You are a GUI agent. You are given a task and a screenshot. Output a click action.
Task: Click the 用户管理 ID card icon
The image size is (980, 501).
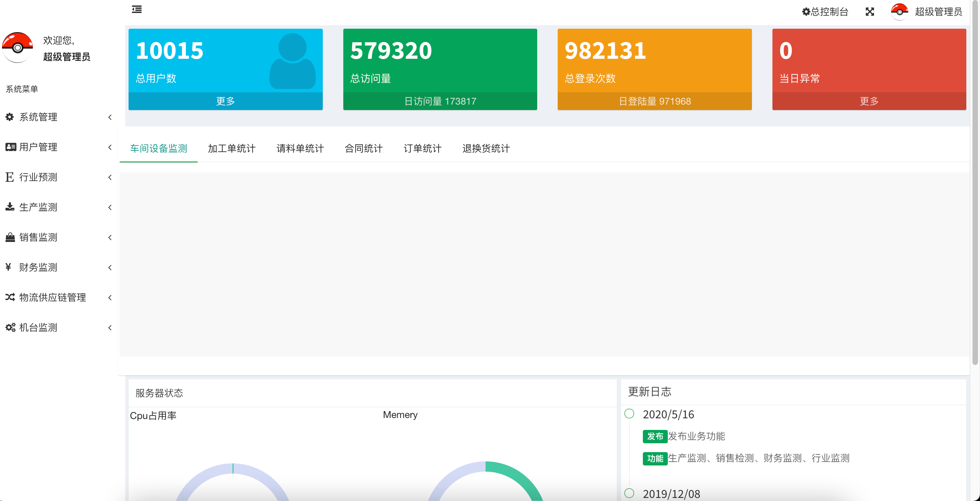click(10, 147)
